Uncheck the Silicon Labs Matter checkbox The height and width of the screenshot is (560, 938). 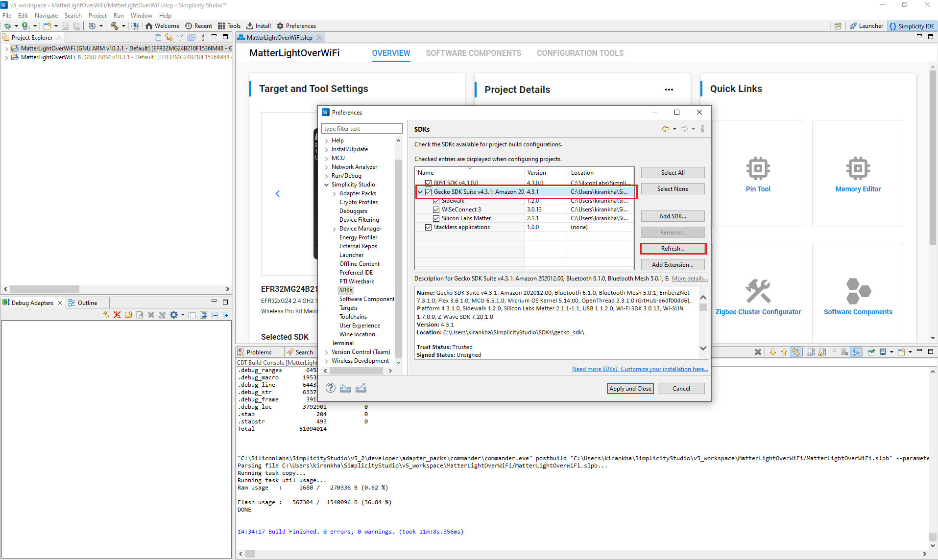(436, 218)
